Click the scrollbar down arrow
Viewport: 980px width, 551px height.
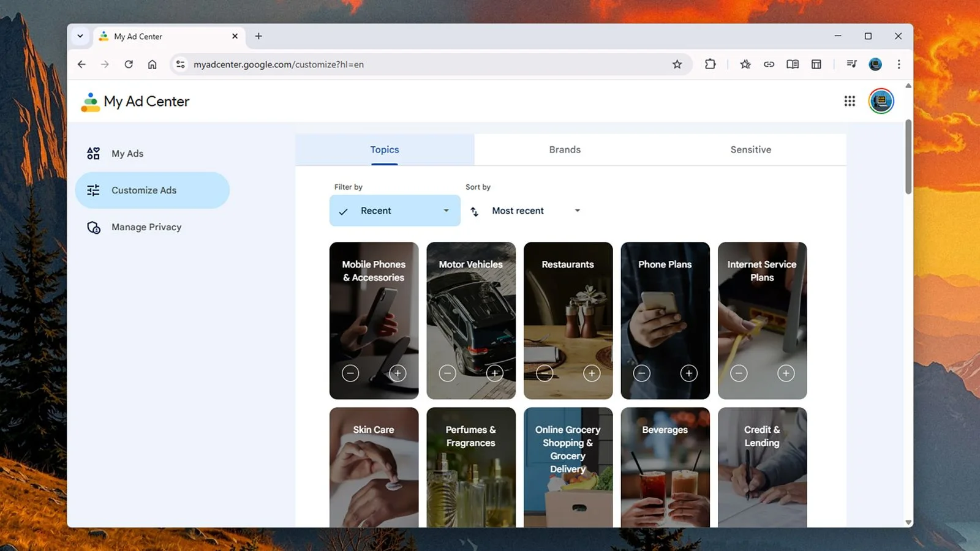[908, 522]
